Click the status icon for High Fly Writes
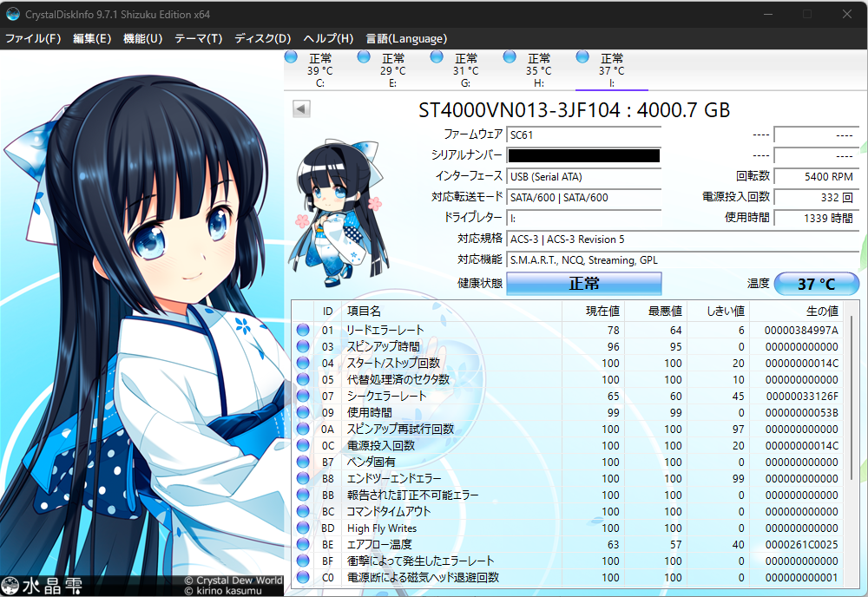The height and width of the screenshot is (597, 868). tap(303, 528)
